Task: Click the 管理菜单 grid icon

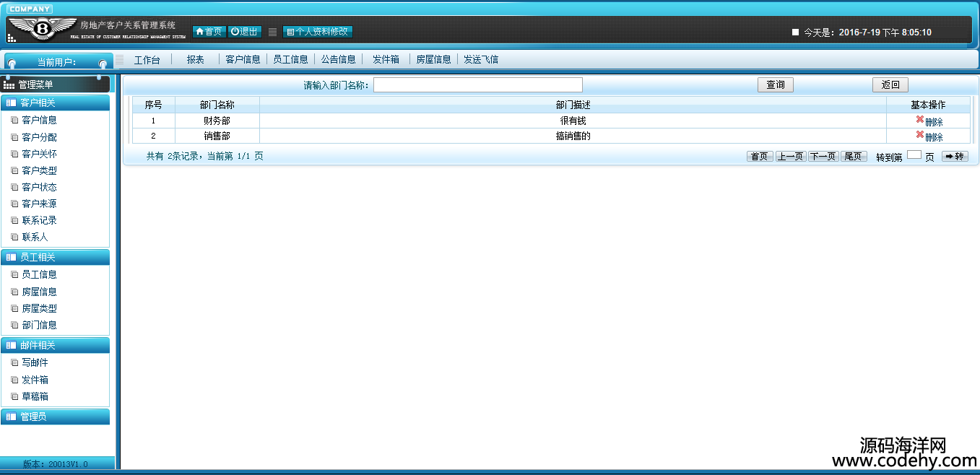Action: point(9,84)
